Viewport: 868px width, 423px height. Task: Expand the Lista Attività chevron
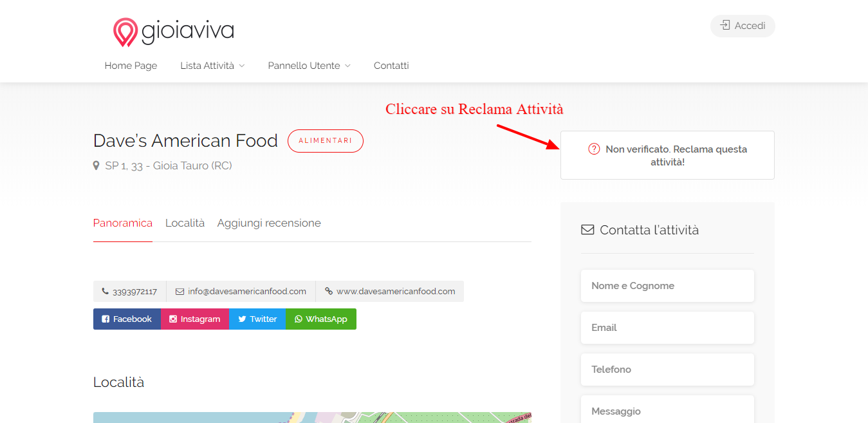242,66
